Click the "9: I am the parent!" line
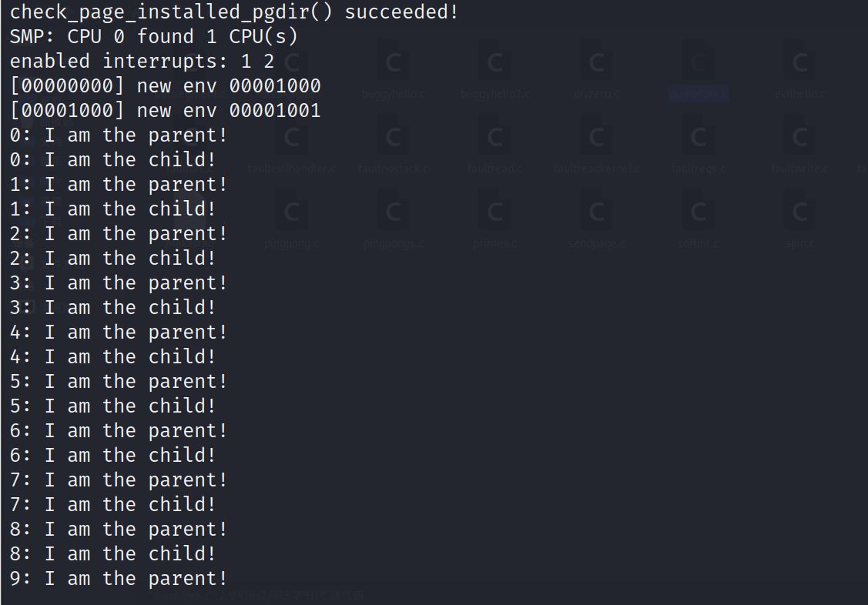The height and width of the screenshot is (605, 868). 119,578
